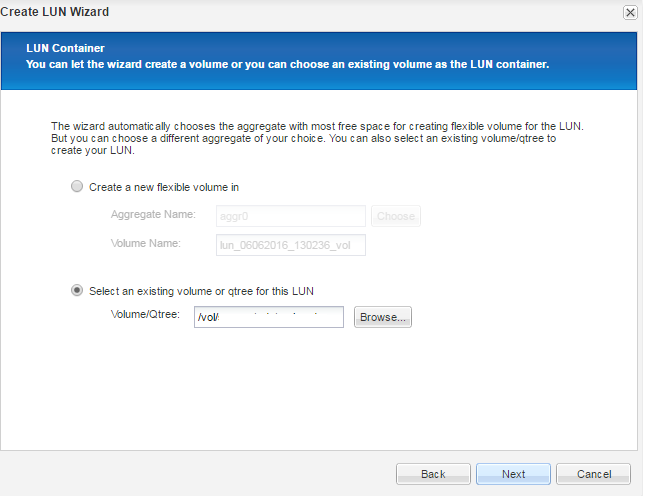This screenshot has width=645, height=497.
Task: Click the paragraph describing automatic aggregate selection
Action: [316, 138]
